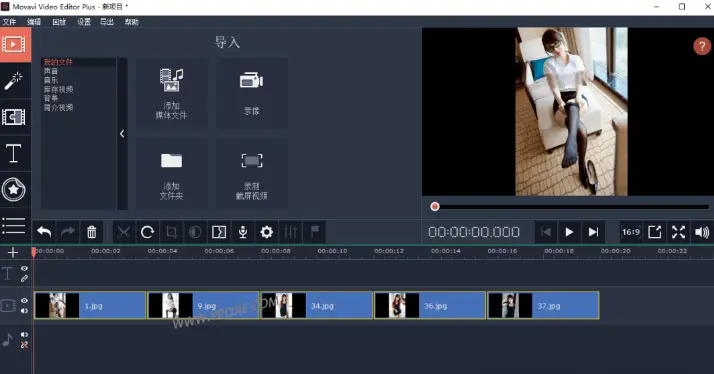Click the Split scissors tool
The height and width of the screenshot is (374, 714).
click(123, 232)
